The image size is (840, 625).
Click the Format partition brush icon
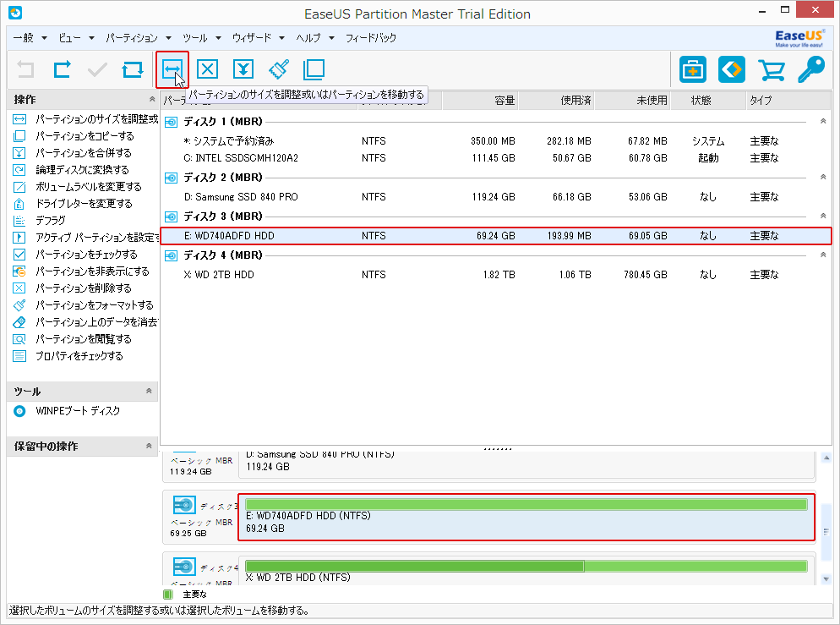(279, 69)
